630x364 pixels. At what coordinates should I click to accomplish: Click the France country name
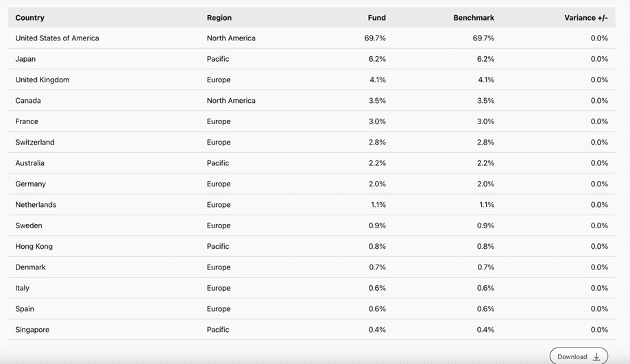tap(27, 121)
